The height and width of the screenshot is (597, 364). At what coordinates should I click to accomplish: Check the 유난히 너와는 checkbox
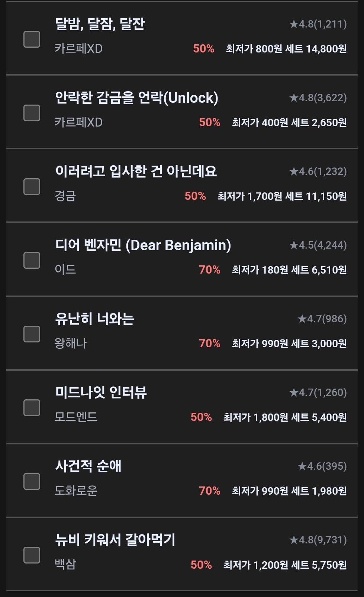pyautogui.click(x=32, y=334)
